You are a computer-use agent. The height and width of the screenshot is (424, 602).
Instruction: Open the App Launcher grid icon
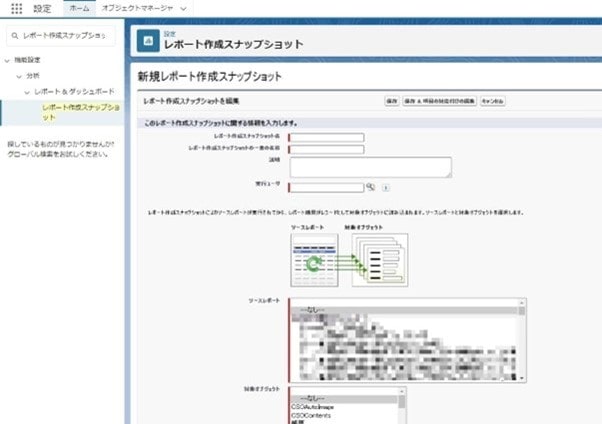[16, 8]
